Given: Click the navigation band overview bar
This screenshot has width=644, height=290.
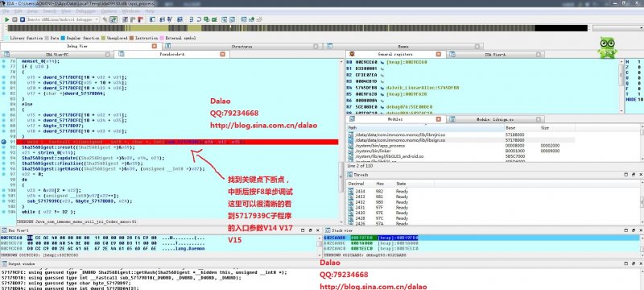Looking at the screenshot, I should 297,28.
